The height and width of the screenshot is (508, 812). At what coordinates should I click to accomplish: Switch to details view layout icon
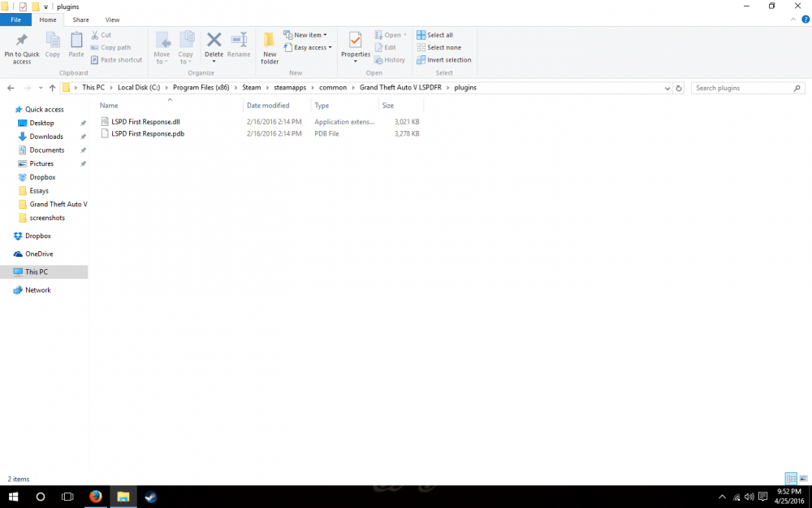(791, 479)
